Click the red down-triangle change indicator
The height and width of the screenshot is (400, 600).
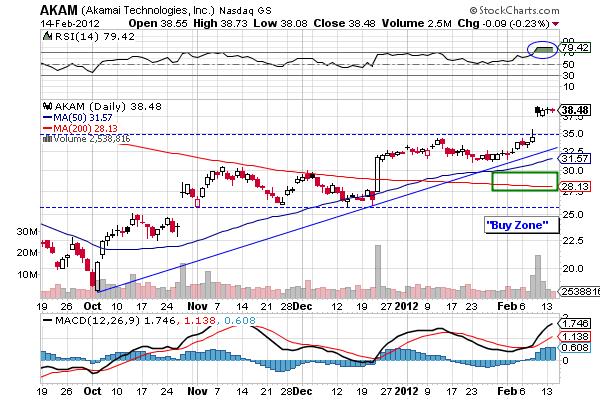click(x=555, y=24)
